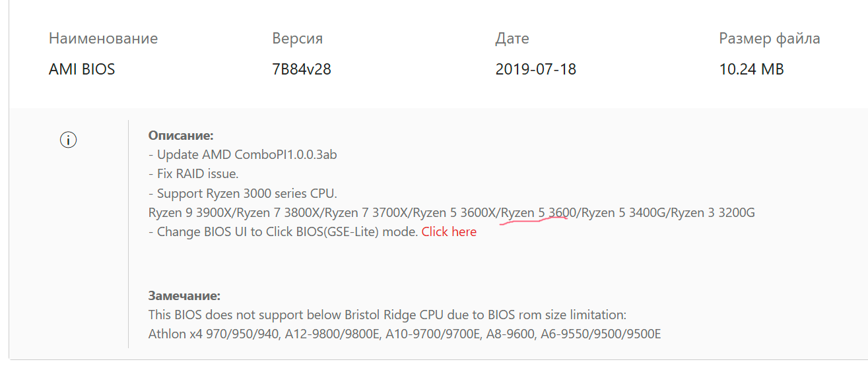Click the circled info icon
Viewport: 868px width, 366px height.
pyautogui.click(x=69, y=140)
